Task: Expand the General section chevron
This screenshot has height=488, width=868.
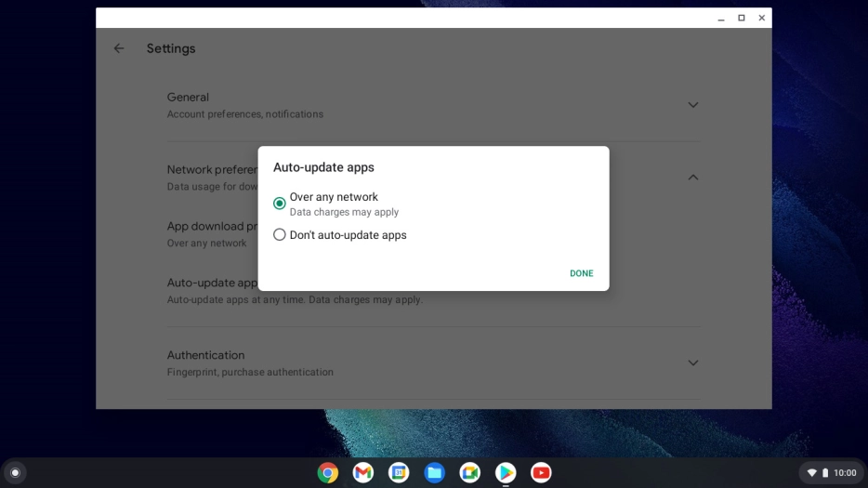Action: pyautogui.click(x=692, y=105)
